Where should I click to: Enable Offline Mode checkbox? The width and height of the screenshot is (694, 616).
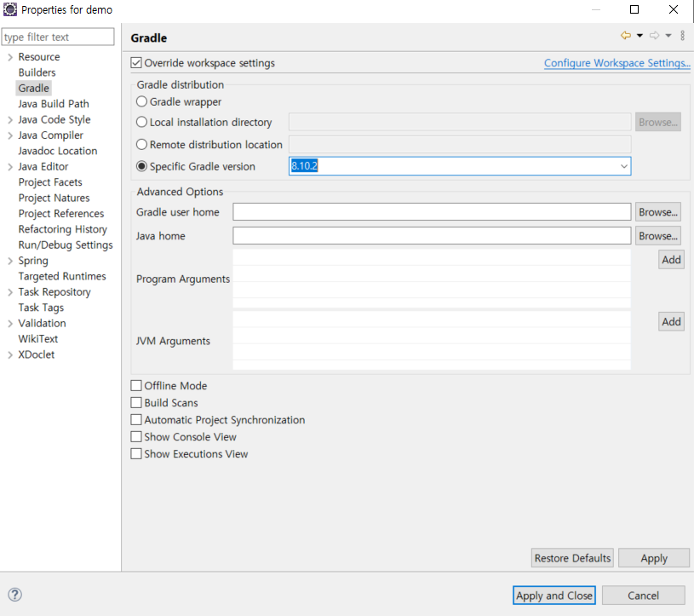coord(136,385)
